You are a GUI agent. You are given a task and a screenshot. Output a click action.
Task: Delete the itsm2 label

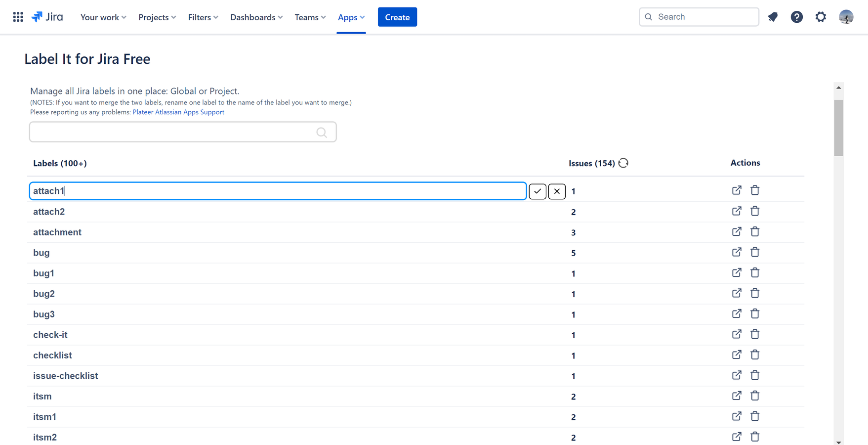[x=755, y=437]
